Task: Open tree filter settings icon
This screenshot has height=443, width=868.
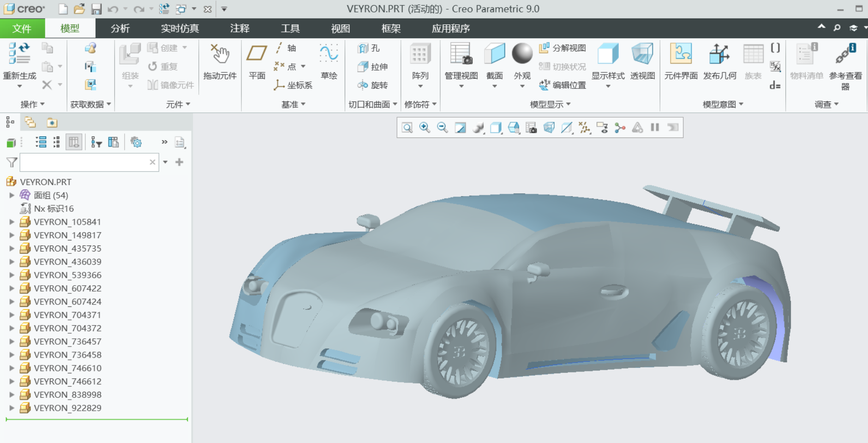Action: click(x=96, y=142)
